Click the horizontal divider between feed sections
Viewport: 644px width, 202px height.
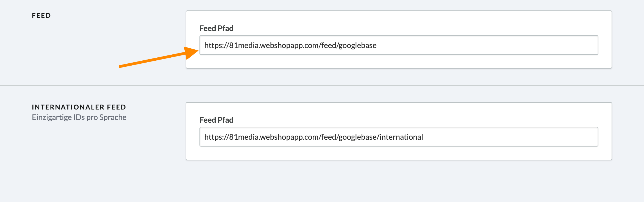(x=322, y=85)
